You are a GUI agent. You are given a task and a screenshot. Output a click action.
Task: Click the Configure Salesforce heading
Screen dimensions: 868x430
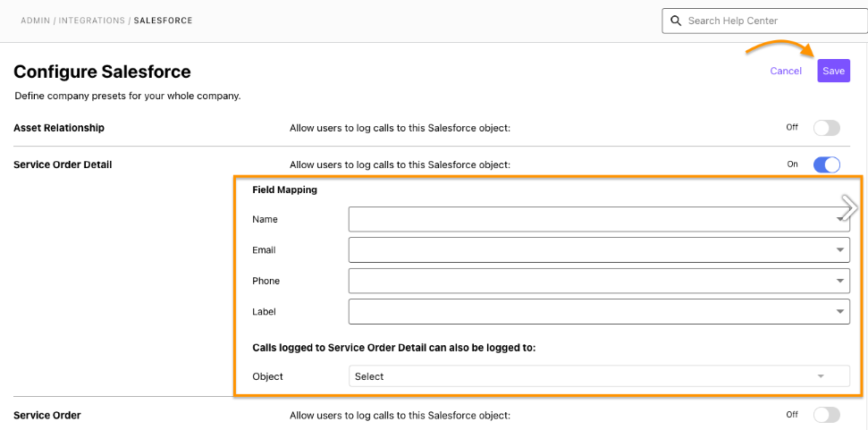coord(103,72)
